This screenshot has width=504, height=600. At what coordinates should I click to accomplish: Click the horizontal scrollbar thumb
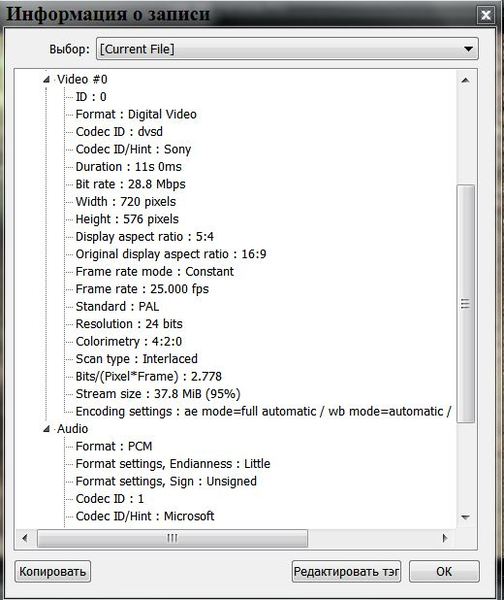tap(172, 538)
